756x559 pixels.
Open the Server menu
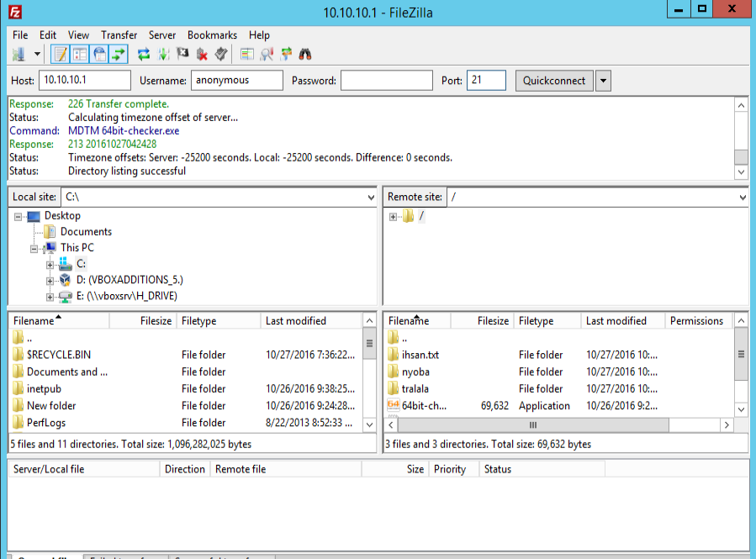pyautogui.click(x=162, y=35)
